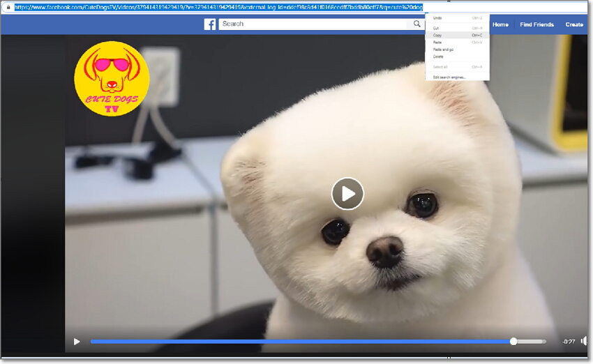Mute the video with the volume icon
This screenshot has width=593, height=364.
(585, 341)
